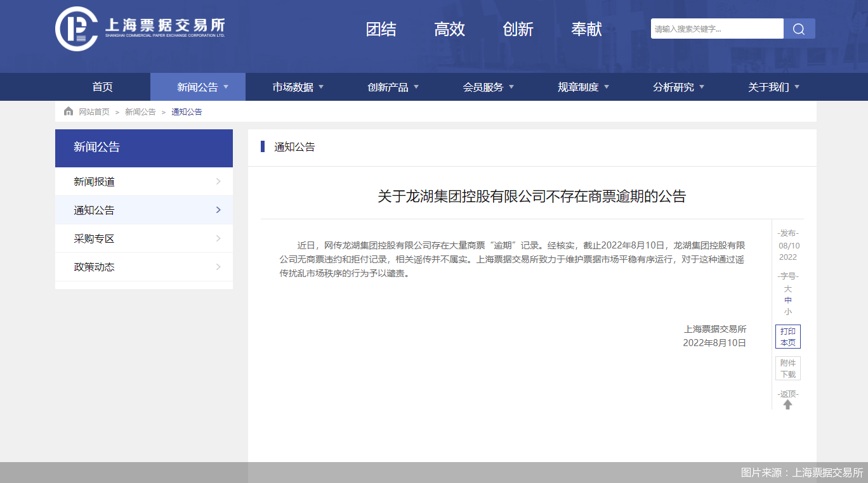Select 采购专区 in the sidebar
The image size is (868, 483).
[x=144, y=238]
